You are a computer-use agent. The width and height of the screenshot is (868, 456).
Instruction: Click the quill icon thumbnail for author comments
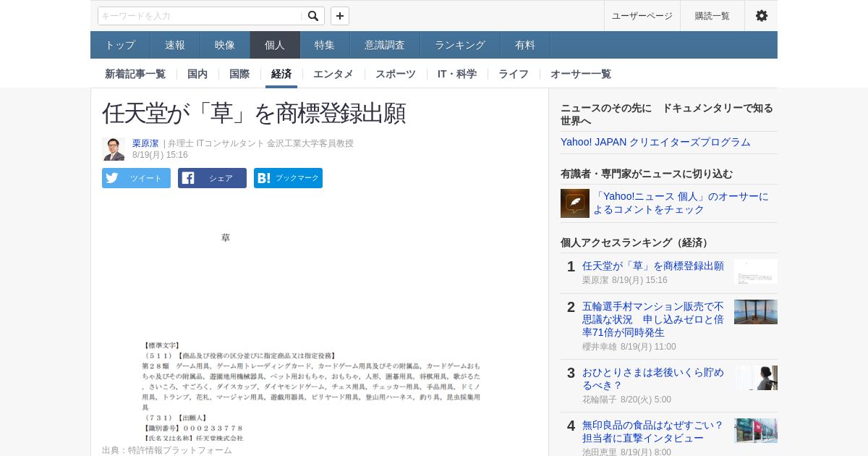coord(575,203)
